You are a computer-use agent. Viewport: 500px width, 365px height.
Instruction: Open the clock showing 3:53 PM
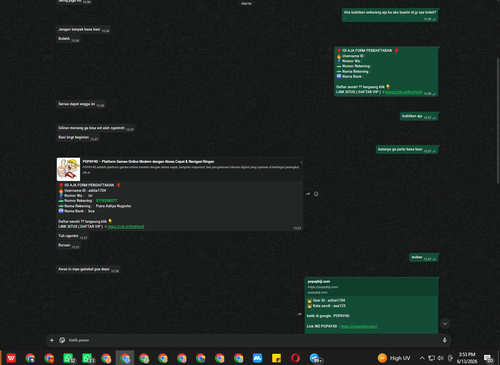pos(467,358)
